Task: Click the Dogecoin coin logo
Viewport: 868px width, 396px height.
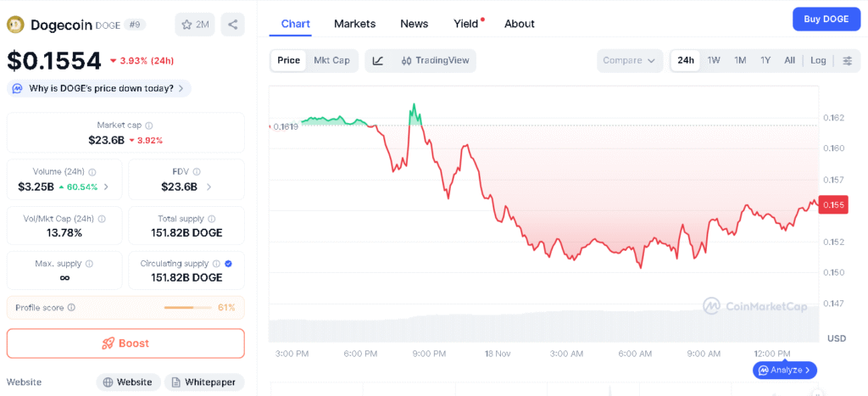Action: 15,25
